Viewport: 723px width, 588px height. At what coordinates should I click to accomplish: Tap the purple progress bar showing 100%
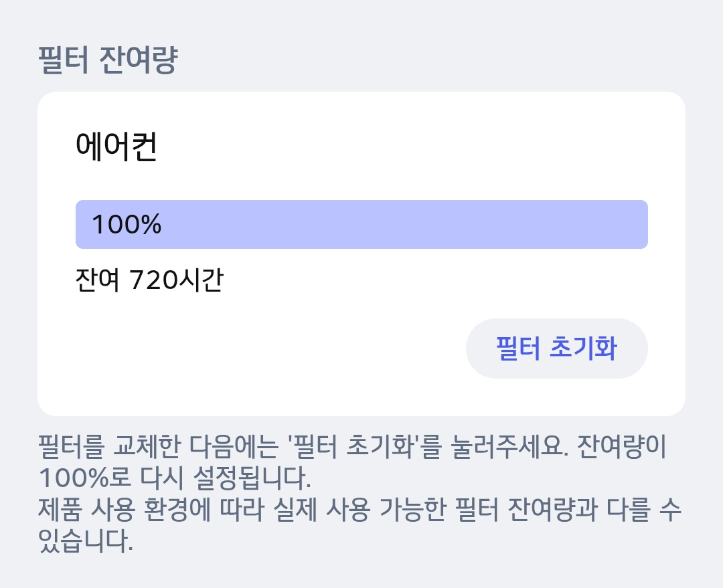pyautogui.click(x=361, y=225)
